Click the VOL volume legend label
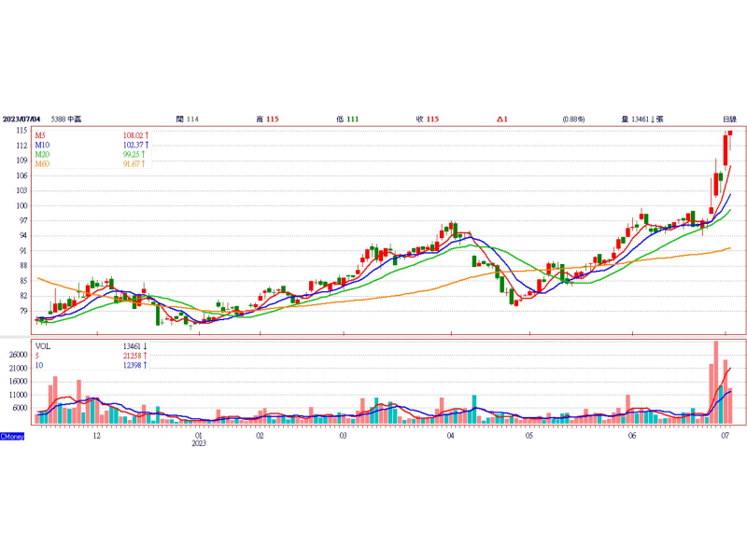 pyautogui.click(x=43, y=345)
